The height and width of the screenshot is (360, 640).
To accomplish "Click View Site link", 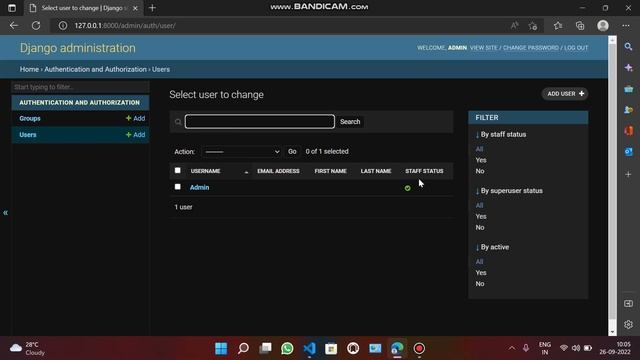I will 484,48.
